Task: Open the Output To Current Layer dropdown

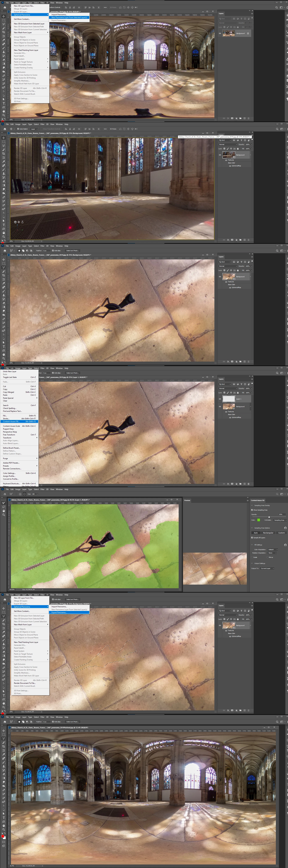Action: click(x=267, y=568)
